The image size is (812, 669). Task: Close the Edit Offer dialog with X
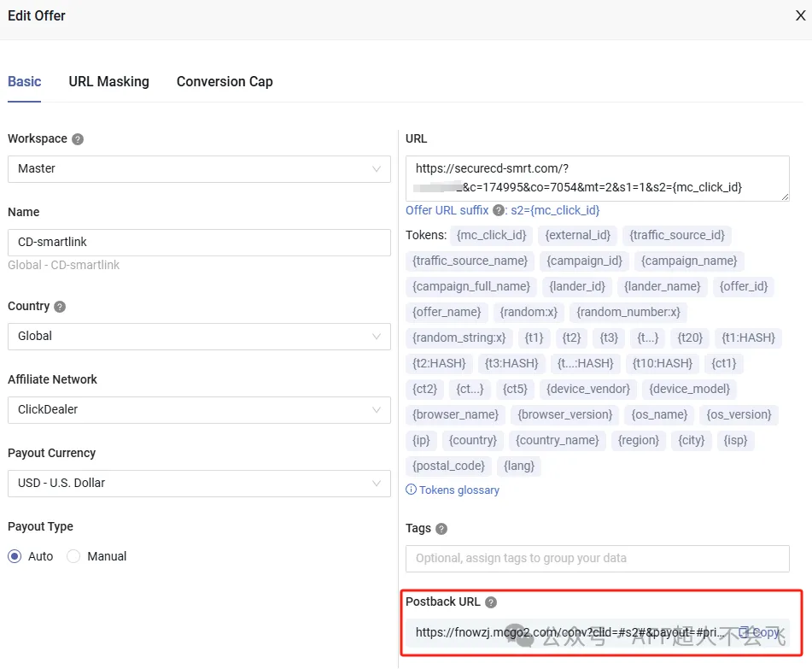coord(801,15)
